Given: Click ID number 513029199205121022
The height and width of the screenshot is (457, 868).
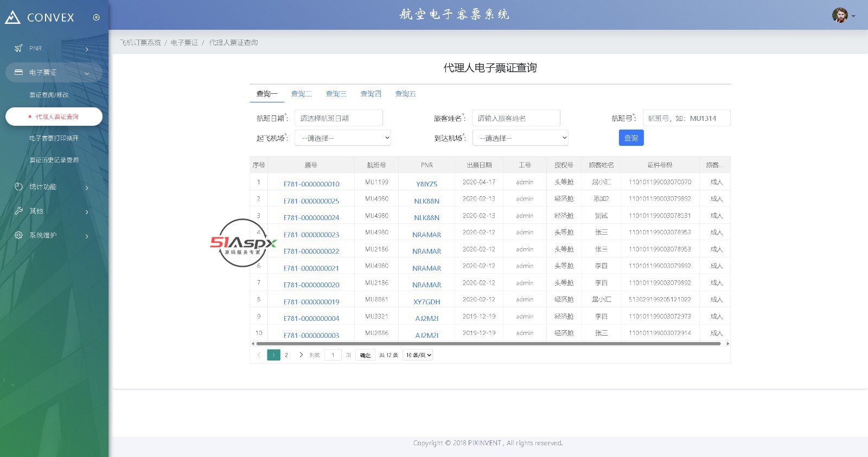Looking at the screenshot, I should pyautogui.click(x=660, y=299).
